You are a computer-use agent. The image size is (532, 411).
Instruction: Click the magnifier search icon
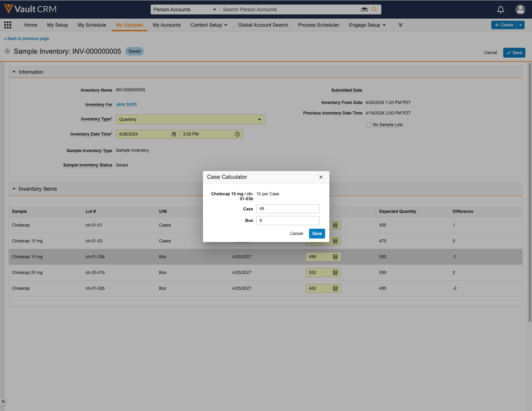pyautogui.click(x=374, y=9)
